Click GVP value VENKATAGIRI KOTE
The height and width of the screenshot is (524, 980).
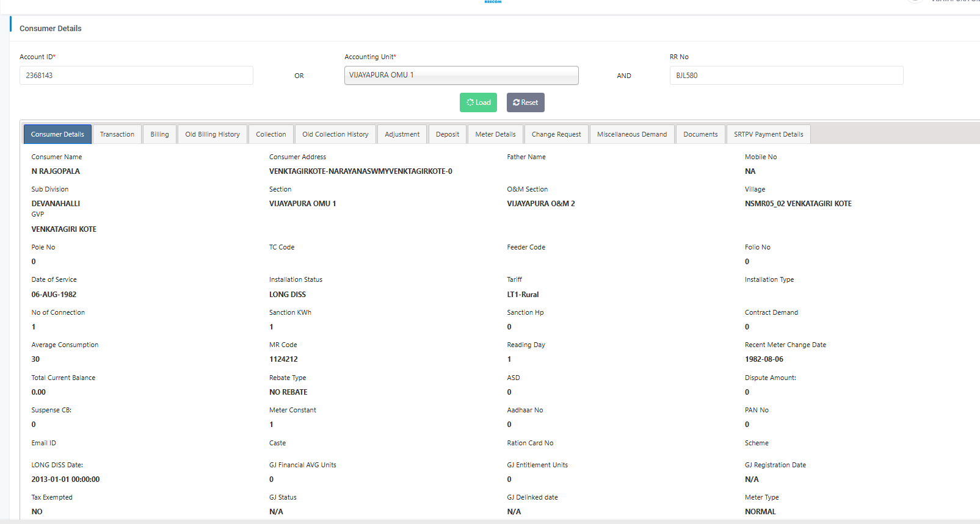[x=64, y=229]
